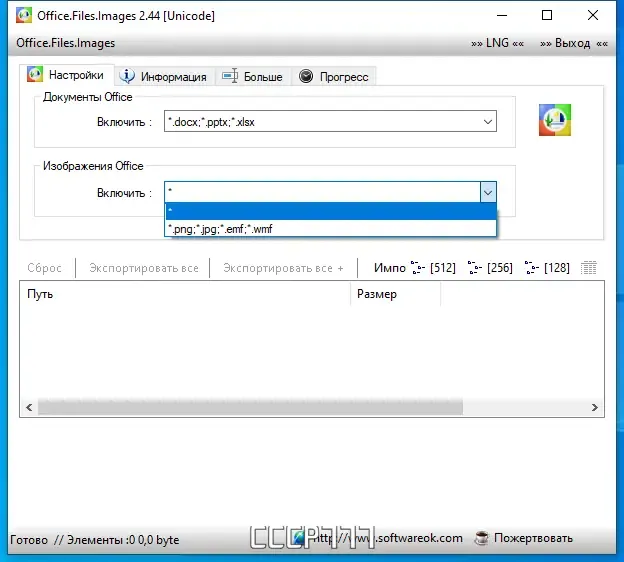Switch to the Прогресс tab
Image resolution: width=624 pixels, height=562 pixels.
(334, 76)
